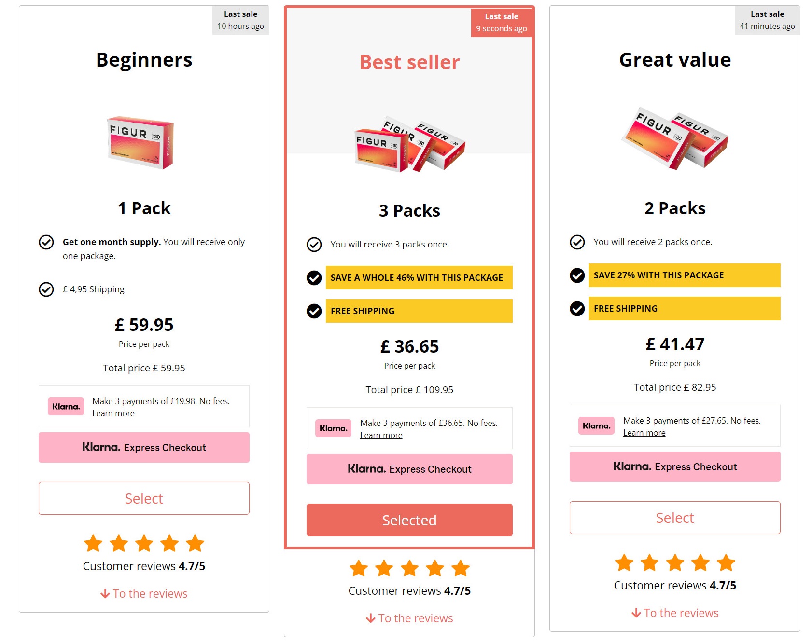The height and width of the screenshot is (644, 812).
Task: Click the checkmark icon beside £ 4,95 Shipping
Action: point(46,289)
